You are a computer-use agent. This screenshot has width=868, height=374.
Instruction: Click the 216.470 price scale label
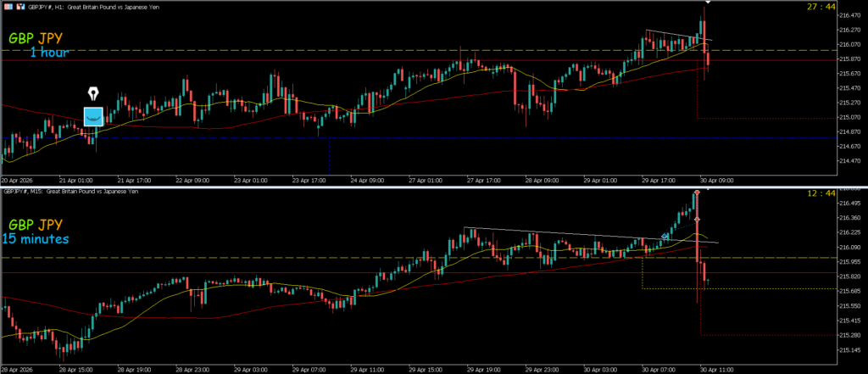[x=848, y=16]
